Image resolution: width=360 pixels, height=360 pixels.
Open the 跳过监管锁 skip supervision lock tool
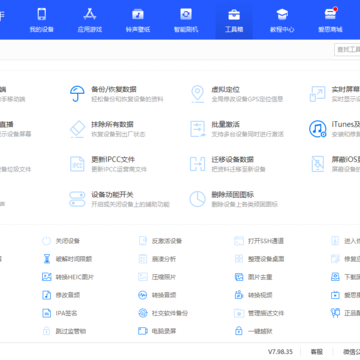tap(64, 331)
